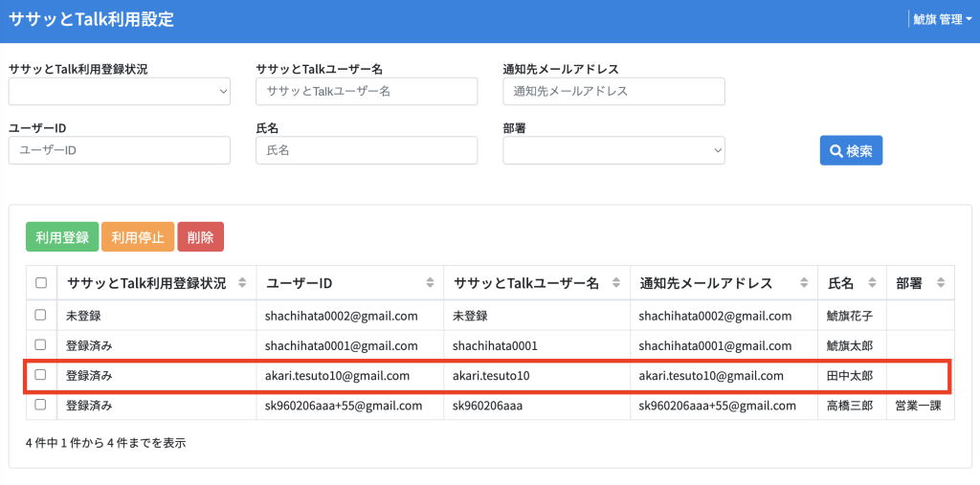Click the user name cell shachihata0001
This screenshot has width=980, height=485.
495,345
